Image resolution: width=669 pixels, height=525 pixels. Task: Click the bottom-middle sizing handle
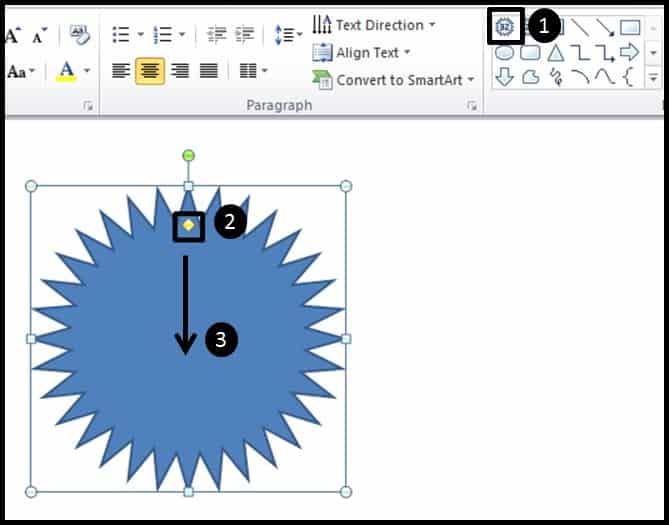pos(188,492)
